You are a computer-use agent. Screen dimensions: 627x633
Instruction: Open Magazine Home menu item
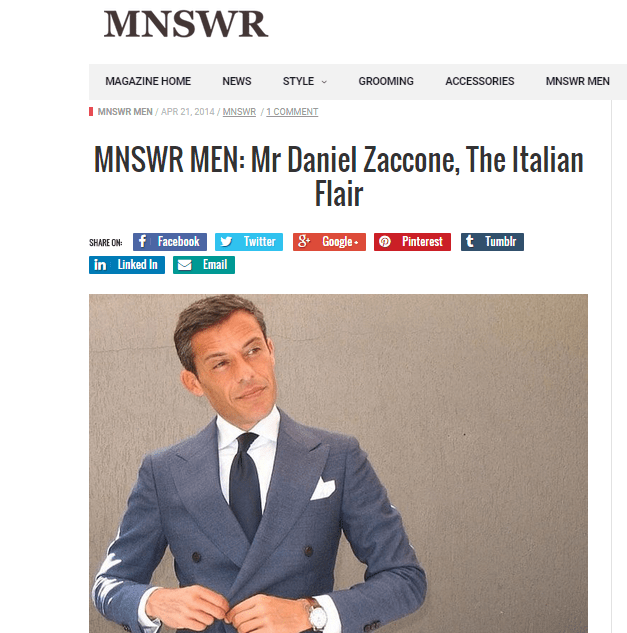148,81
